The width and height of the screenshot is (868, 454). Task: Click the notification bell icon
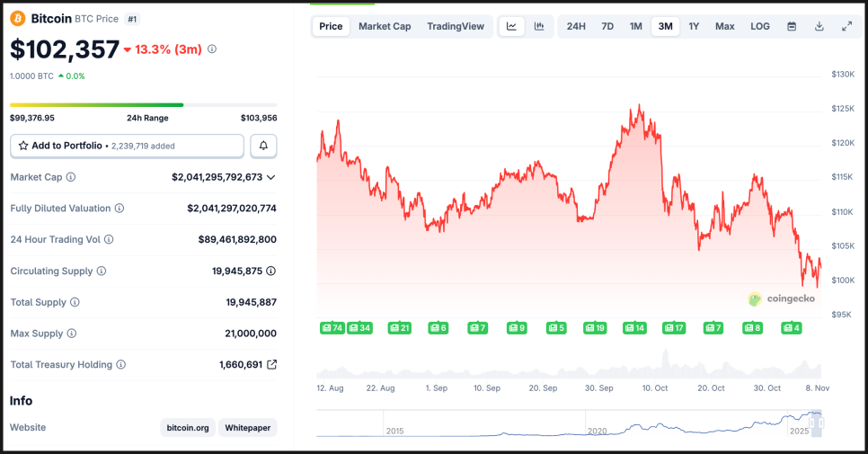pyautogui.click(x=264, y=146)
